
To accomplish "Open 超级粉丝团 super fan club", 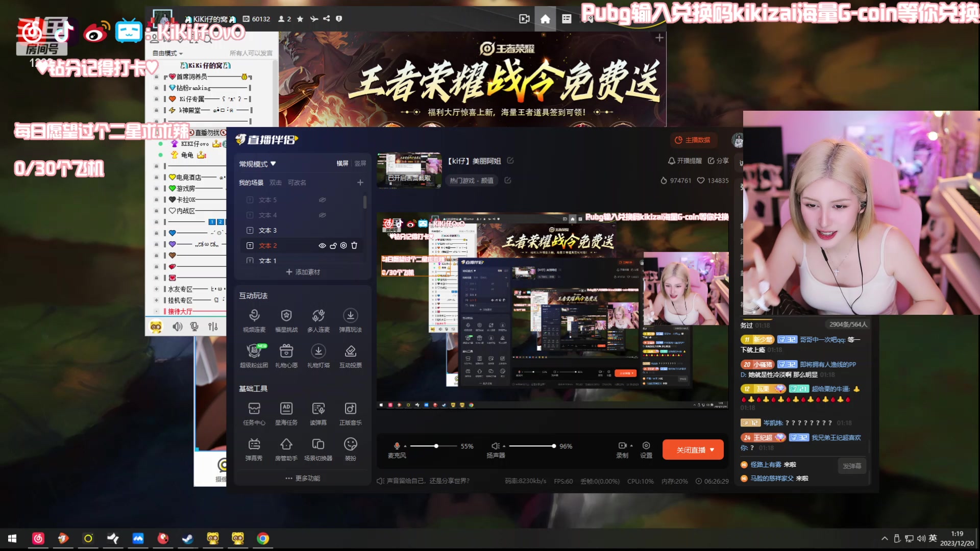I will [254, 356].
